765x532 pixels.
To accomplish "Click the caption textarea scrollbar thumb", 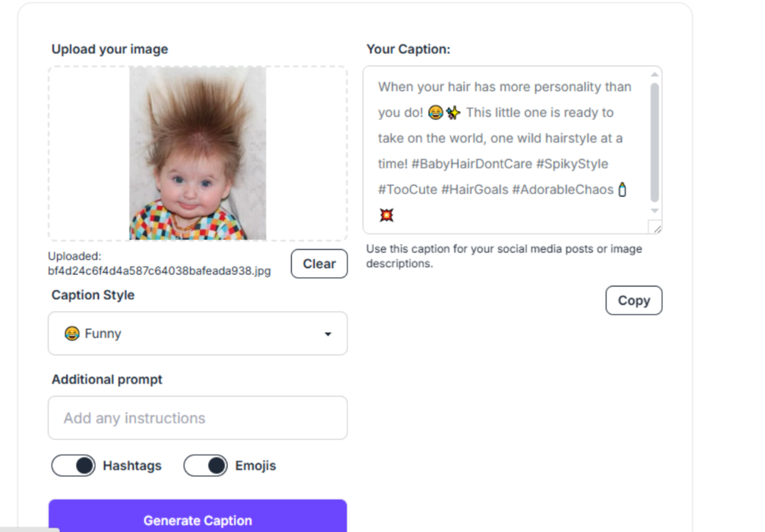I will tap(654, 142).
